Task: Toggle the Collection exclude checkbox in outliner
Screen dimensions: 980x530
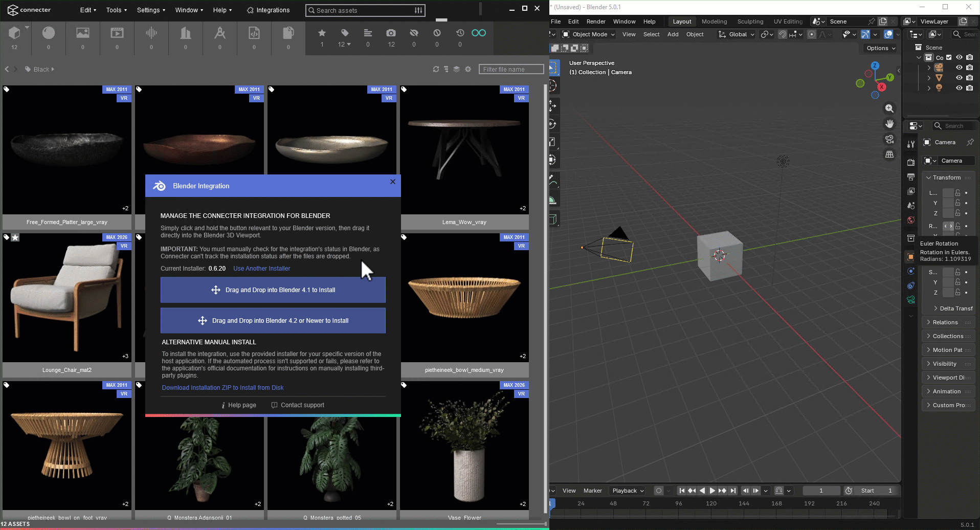Action: coord(949,57)
